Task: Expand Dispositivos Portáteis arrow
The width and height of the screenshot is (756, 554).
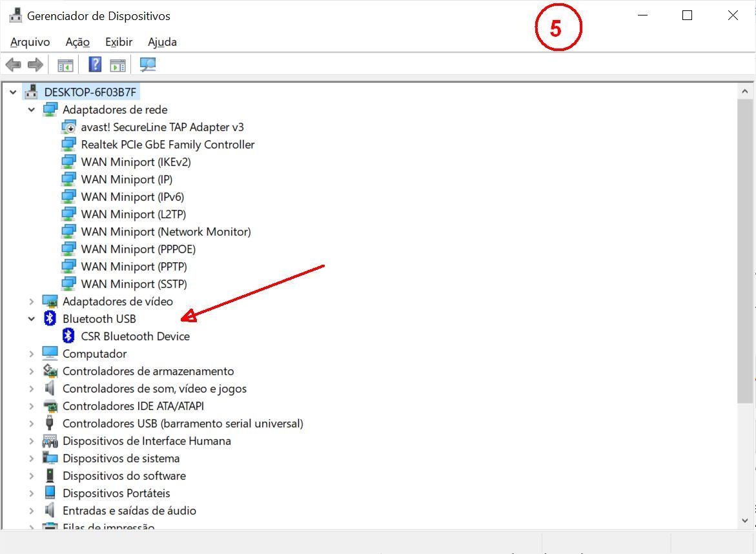Action: (x=32, y=493)
